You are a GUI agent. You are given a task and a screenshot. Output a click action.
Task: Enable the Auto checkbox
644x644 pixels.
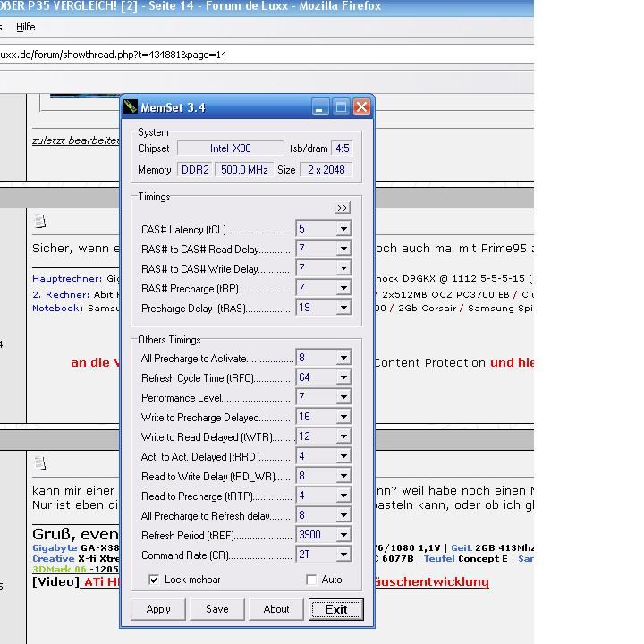[x=311, y=580]
